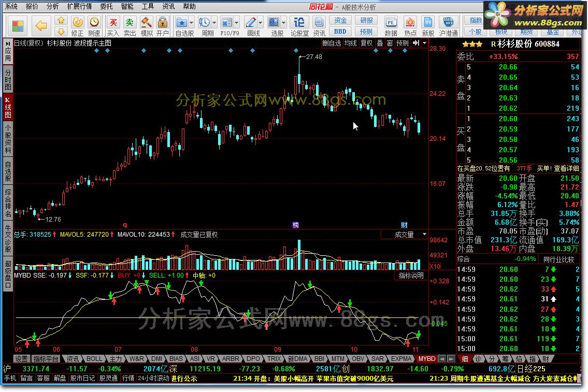This screenshot has width=588, height=392.
Task: Click the panel collapse arrow icon above chart
Action: [x=416, y=43]
